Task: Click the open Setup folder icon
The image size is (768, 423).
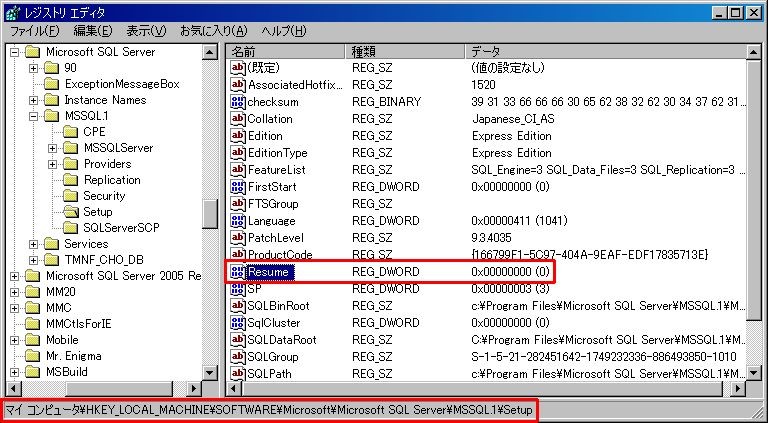Action: pos(71,212)
